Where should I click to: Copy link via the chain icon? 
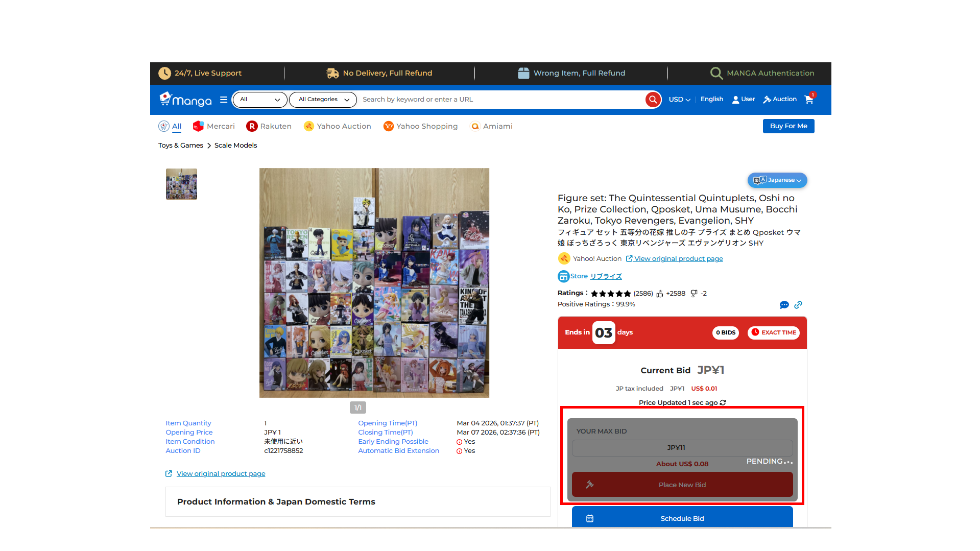[798, 305]
